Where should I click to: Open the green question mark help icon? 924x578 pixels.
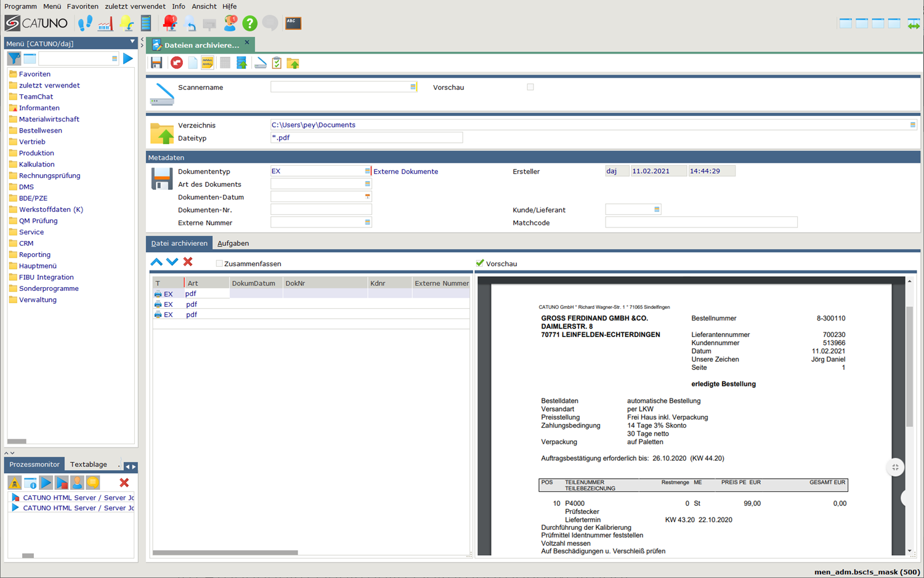[x=249, y=23]
